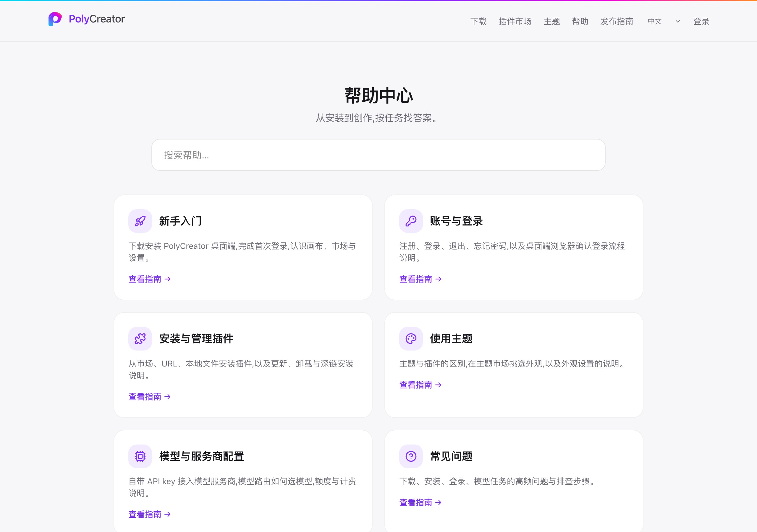The height and width of the screenshot is (532, 757).
Task: Open 查看指南 under 新手入门
Action: click(x=150, y=279)
